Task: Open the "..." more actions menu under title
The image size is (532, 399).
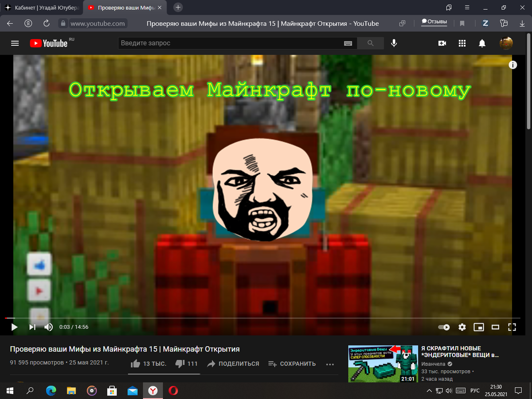Action: [x=330, y=364]
